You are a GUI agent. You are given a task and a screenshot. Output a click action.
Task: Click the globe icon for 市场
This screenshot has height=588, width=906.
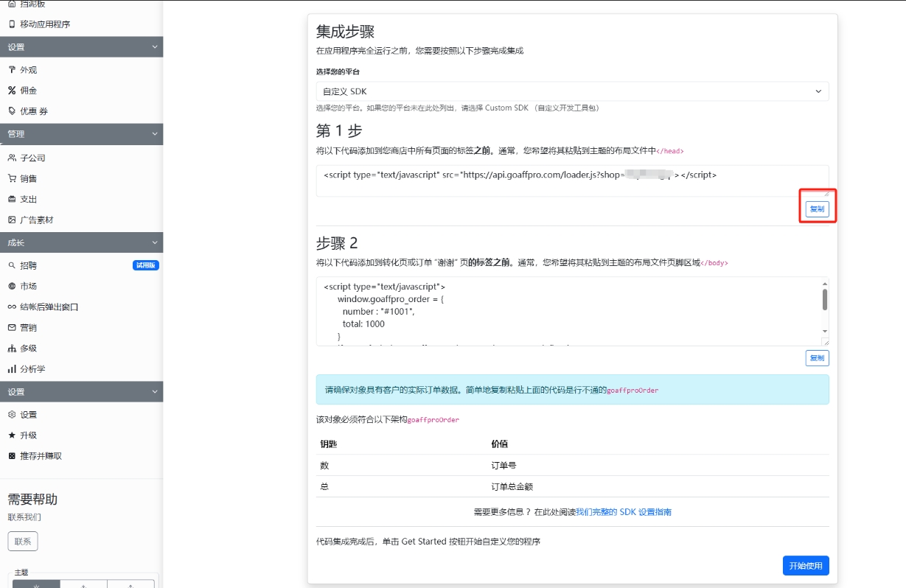[x=12, y=287]
